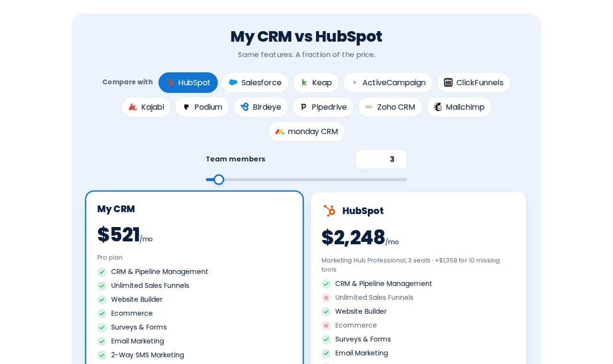Click the $521/mo My CRM price
Viewport: 613px width, 364px height.
click(x=125, y=235)
